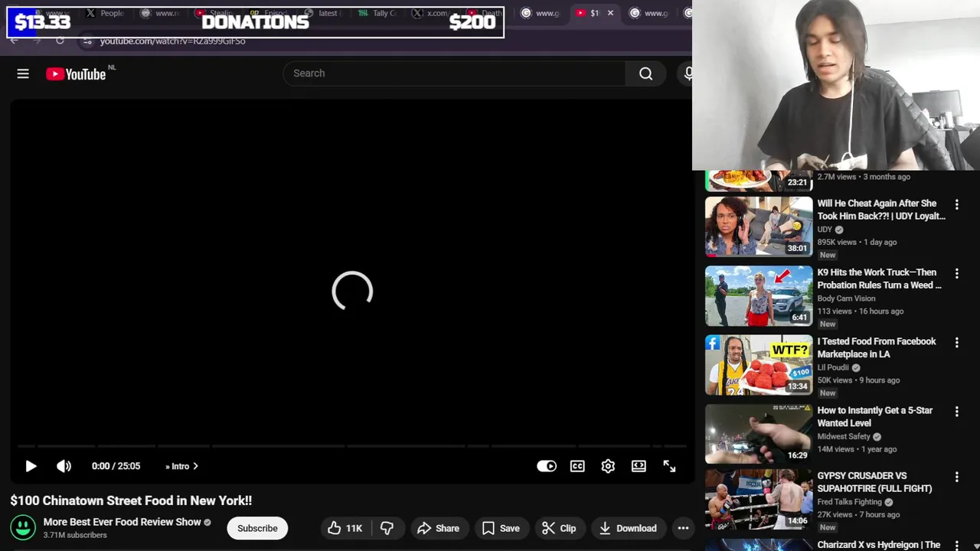Image resolution: width=980 pixels, height=551 pixels.
Task: Open the YouTube hamburger guide menu
Action: (x=23, y=73)
